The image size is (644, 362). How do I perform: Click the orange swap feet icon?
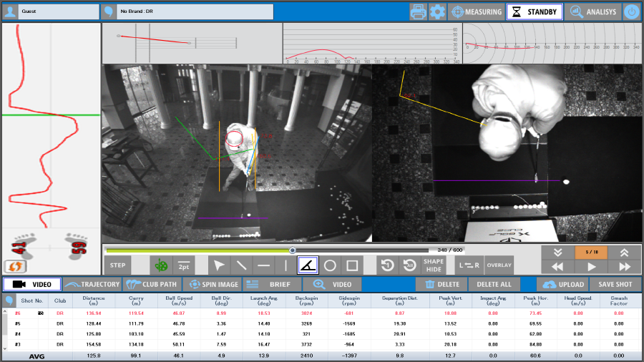coord(16,266)
